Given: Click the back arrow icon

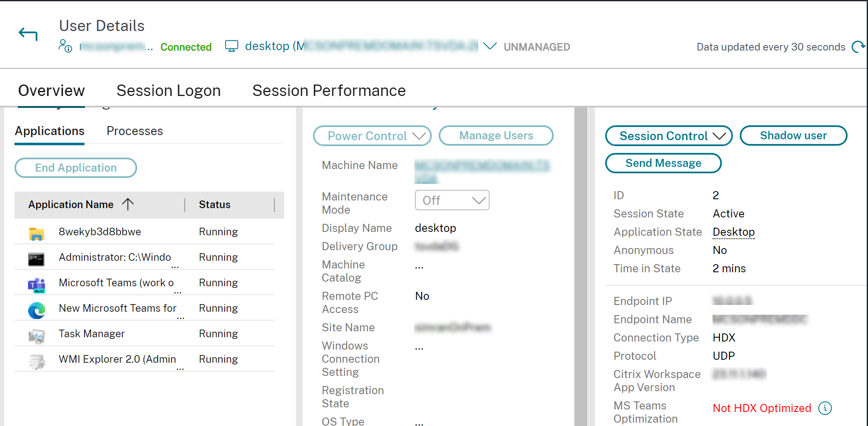Looking at the screenshot, I should tap(28, 34).
